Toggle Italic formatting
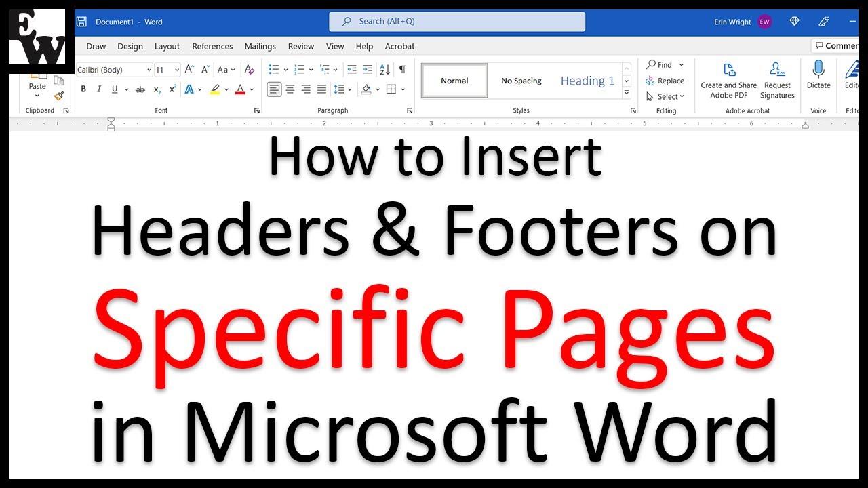Viewport: 868px width, 488px height. point(99,89)
